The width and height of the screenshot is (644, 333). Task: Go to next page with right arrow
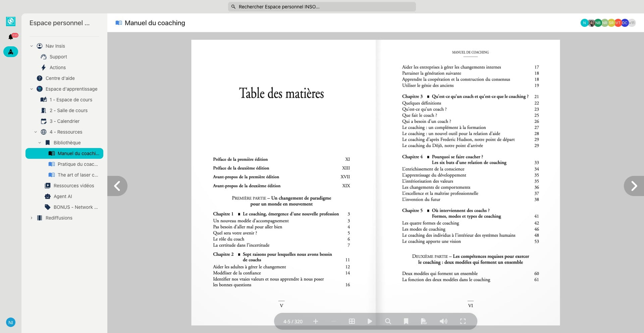coord(634,186)
